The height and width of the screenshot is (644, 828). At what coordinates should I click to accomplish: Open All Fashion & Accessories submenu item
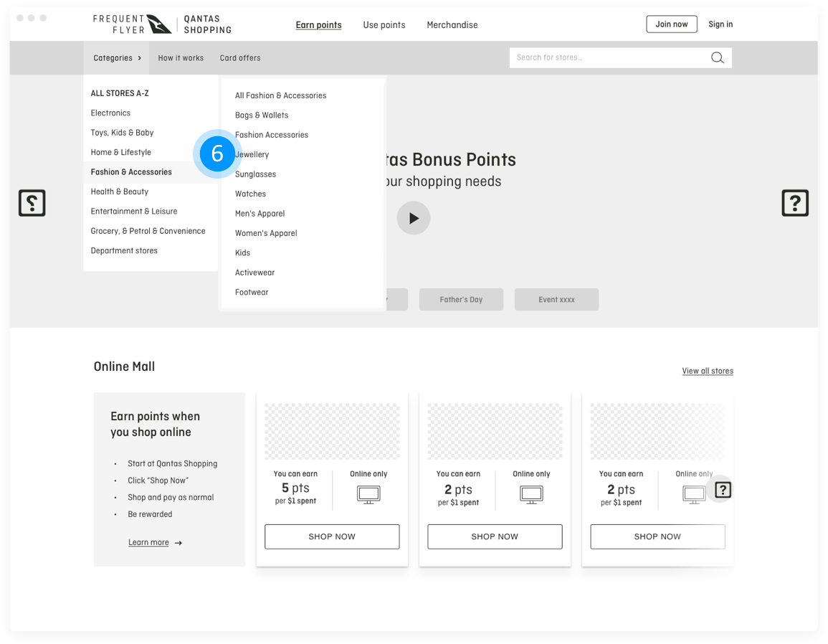click(280, 95)
